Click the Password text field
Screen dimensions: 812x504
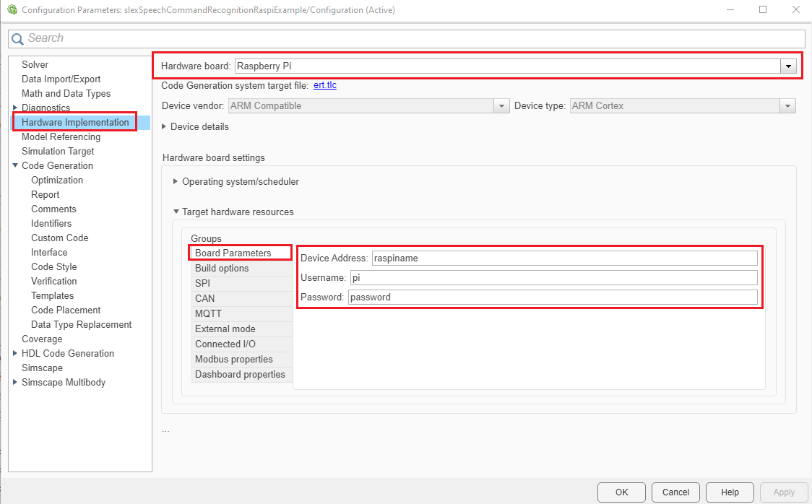553,297
